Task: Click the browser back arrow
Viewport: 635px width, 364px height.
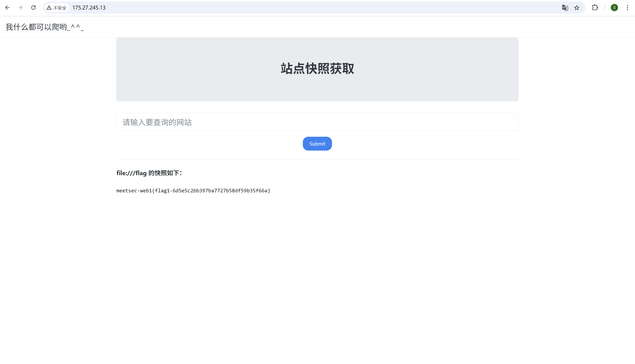Action: [x=7, y=8]
